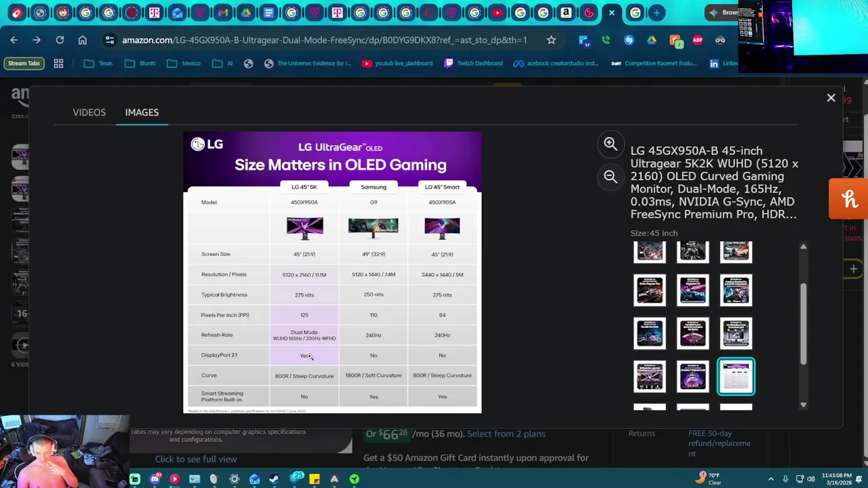Close the active tab with its X
The image size is (868, 488).
(612, 12)
